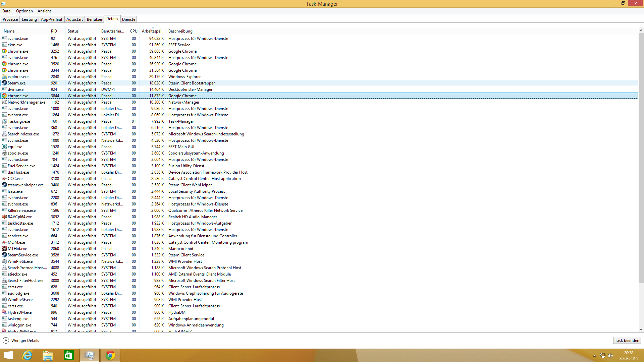Click the egui.exe ESET icon
The height and width of the screenshot is (362, 644).
point(4,146)
